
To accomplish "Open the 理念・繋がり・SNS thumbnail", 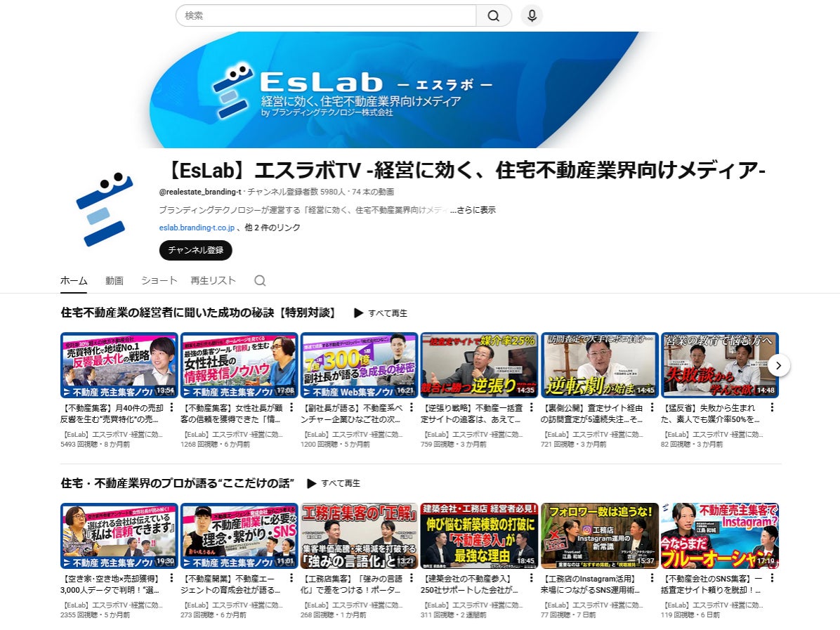I will (x=239, y=536).
